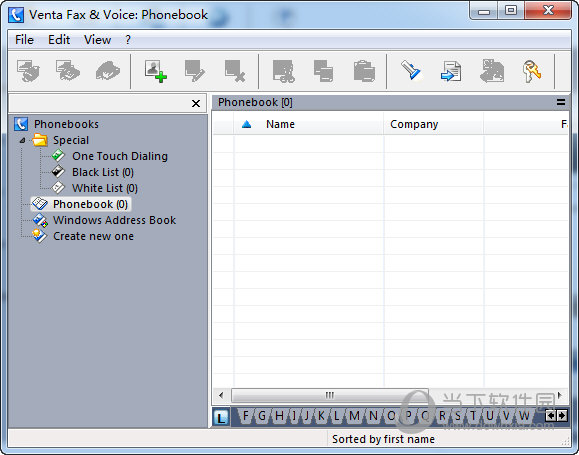
Task: Click 'Sorted by first name' status text
Action: click(383, 439)
